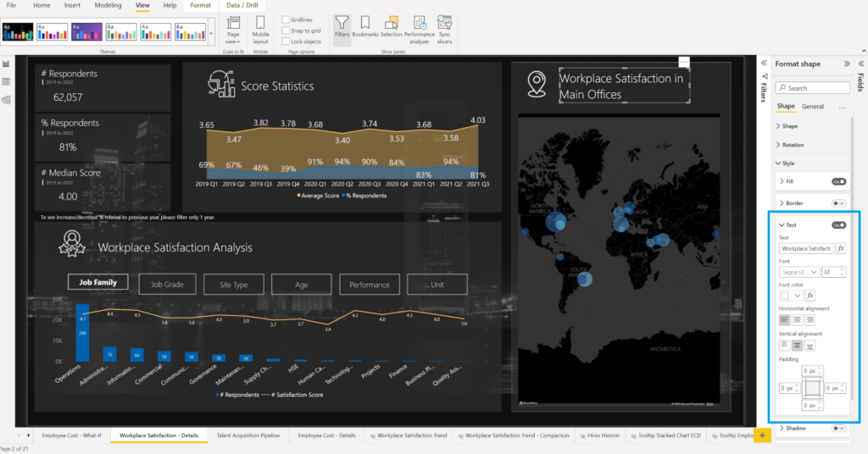This screenshot has width=868, height=454.
Task: Open the Selection pane
Action: click(391, 26)
